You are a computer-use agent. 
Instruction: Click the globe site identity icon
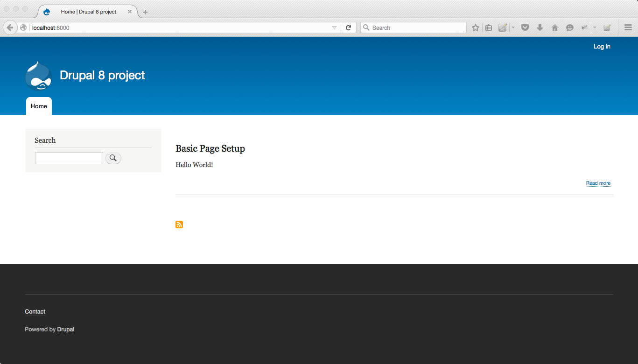pyautogui.click(x=23, y=28)
